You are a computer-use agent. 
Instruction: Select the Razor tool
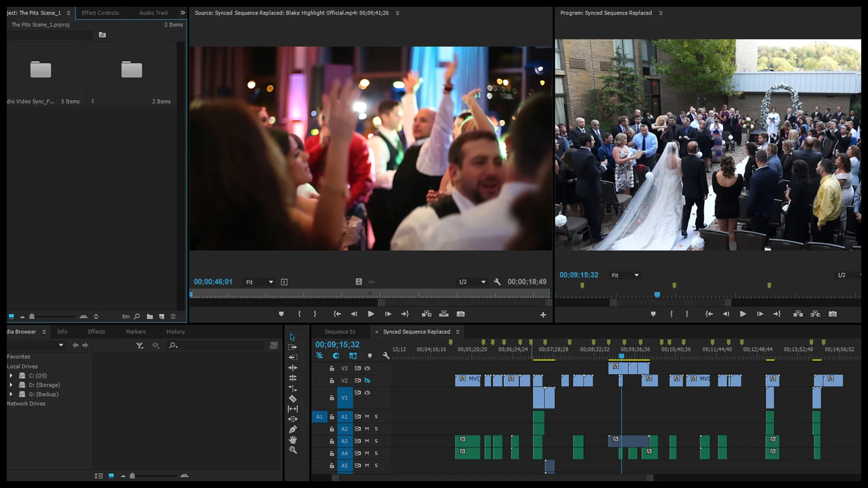(292, 399)
